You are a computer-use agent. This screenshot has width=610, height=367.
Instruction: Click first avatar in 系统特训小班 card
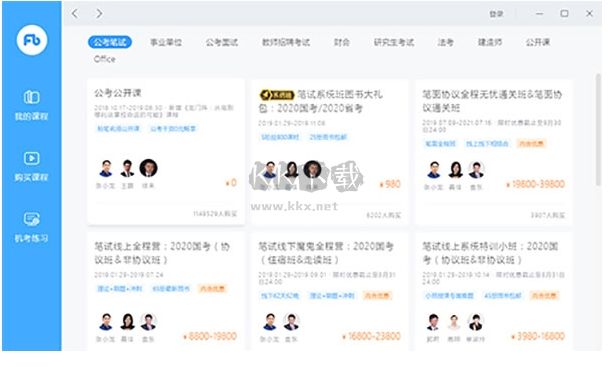click(x=433, y=321)
